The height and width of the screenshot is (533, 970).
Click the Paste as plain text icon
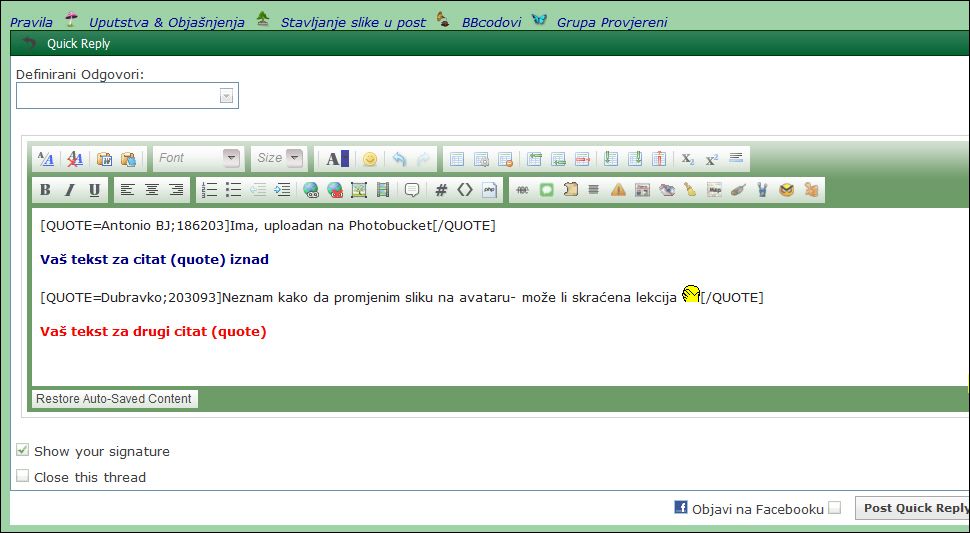tap(129, 159)
